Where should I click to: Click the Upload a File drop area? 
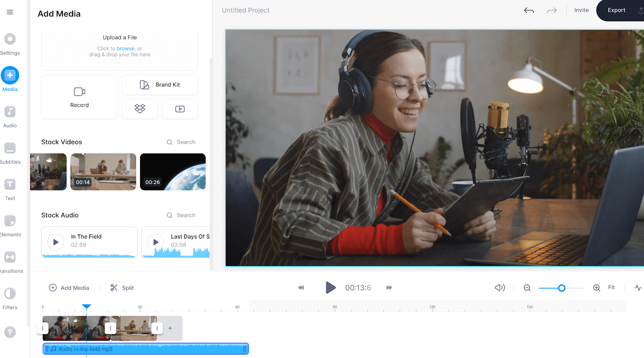pos(120,51)
